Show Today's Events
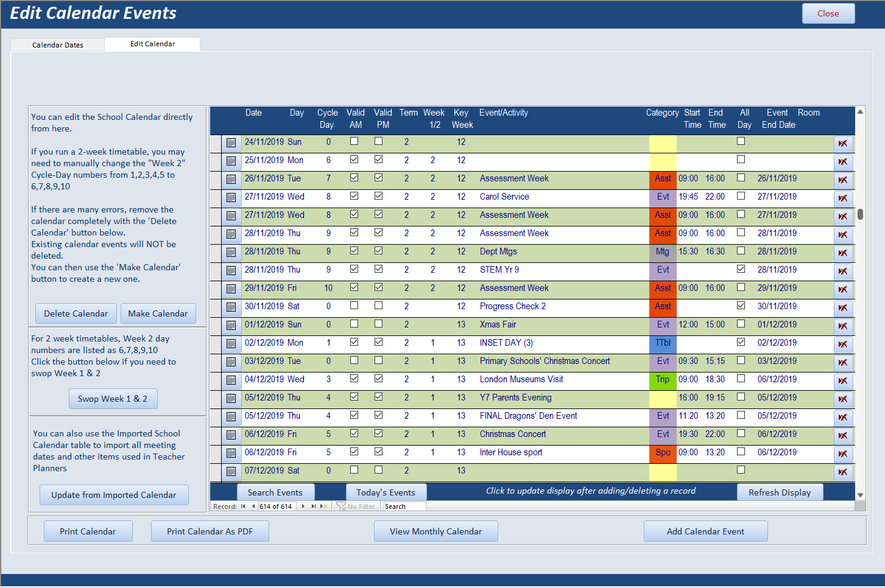Screen dimensions: 885x588 tap(386, 492)
